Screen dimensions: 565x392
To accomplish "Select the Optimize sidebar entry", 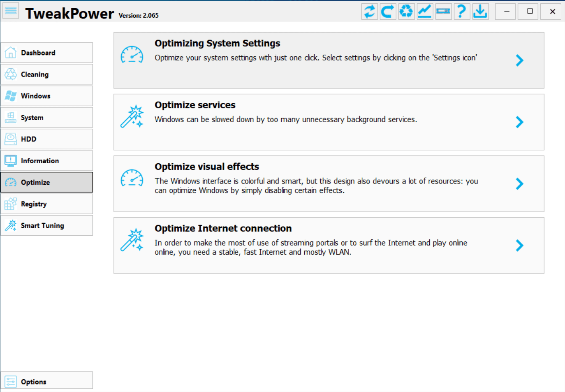I will (x=47, y=182).
